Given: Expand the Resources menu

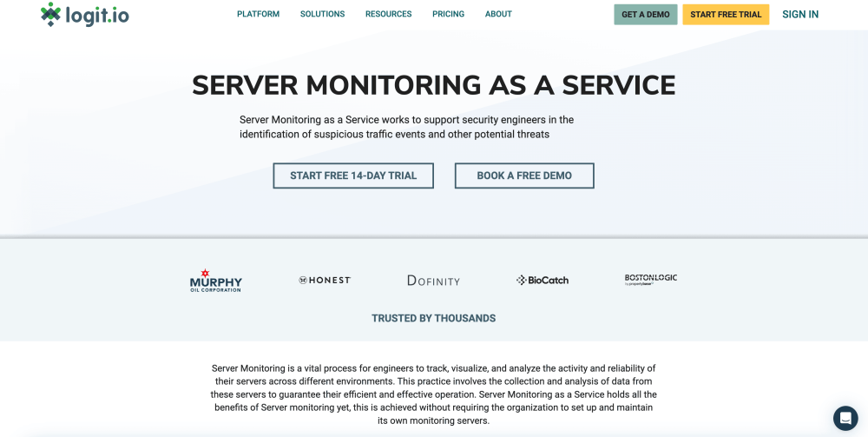Looking at the screenshot, I should pyautogui.click(x=388, y=14).
